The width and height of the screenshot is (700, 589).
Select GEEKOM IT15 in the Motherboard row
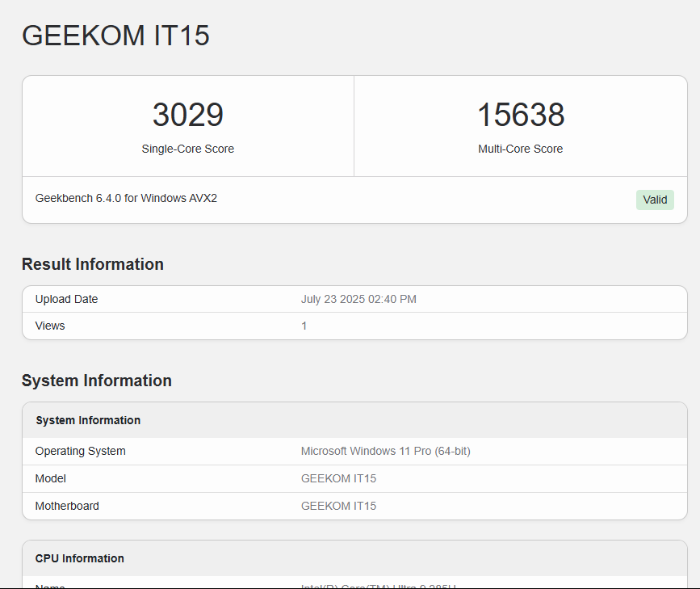click(x=339, y=506)
